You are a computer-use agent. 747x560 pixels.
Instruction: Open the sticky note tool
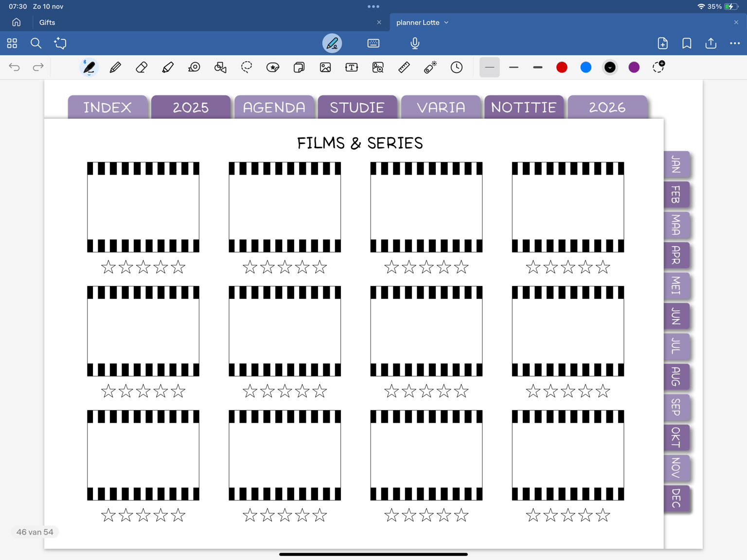click(x=299, y=67)
